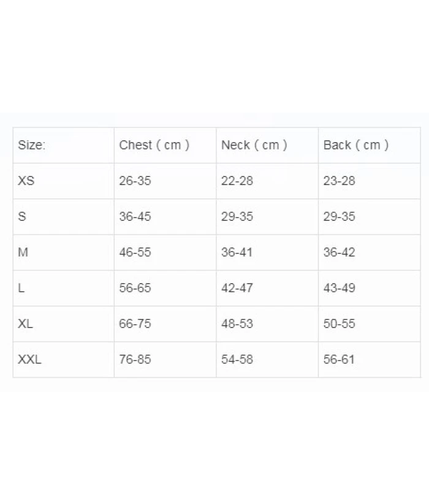Click back value 29-35 cell
429x504 pixels.
[x=339, y=216]
